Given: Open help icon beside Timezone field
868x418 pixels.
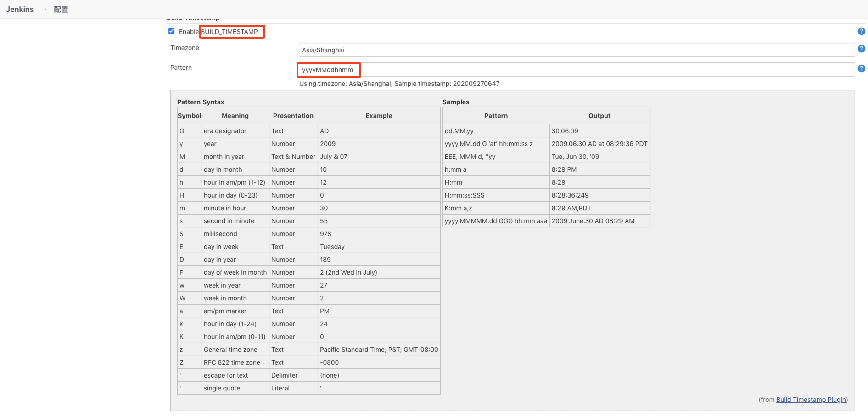Looking at the screenshot, I should (x=861, y=49).
